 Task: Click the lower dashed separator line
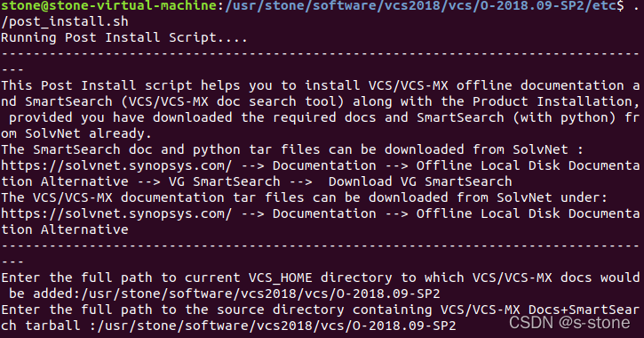[x=321, y=245]
